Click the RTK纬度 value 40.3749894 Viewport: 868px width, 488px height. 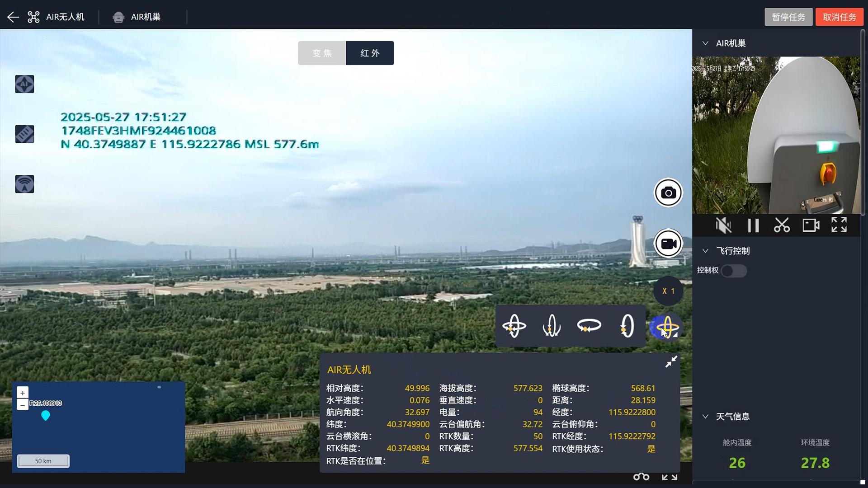pyautogui.click(x=408, y=448)
